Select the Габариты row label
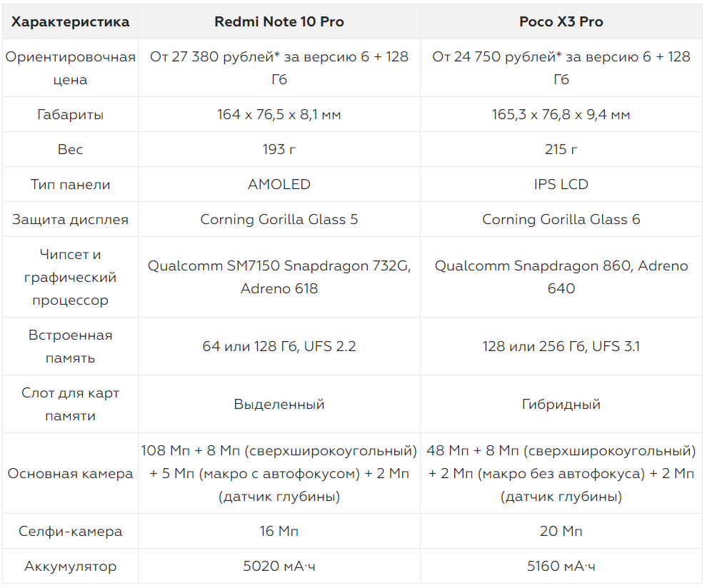This screenshot has height=588, width=707. [x=70, y=114]
